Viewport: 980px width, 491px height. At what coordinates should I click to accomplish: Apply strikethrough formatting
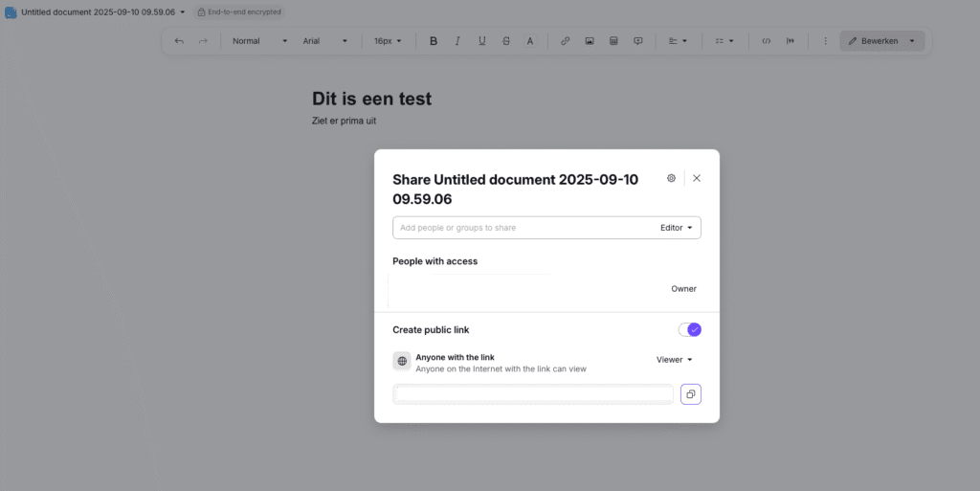505,41
